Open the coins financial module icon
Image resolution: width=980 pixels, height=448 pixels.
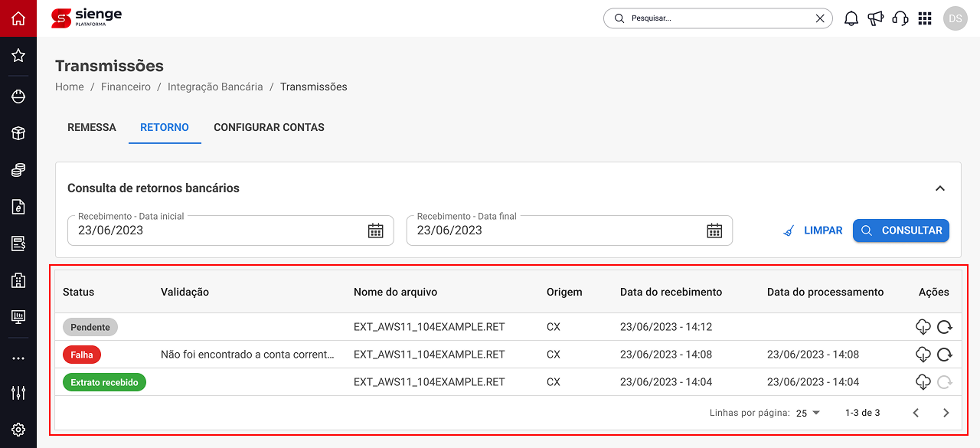click(x=18, y=170)
